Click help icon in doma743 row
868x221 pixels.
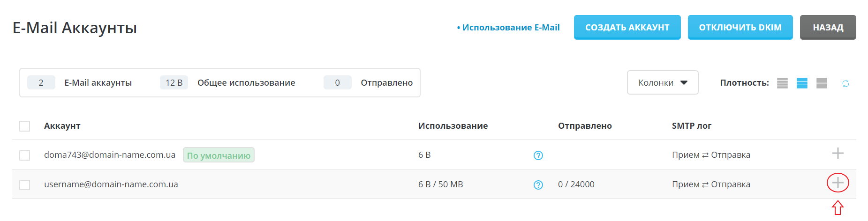pos(538,155)
